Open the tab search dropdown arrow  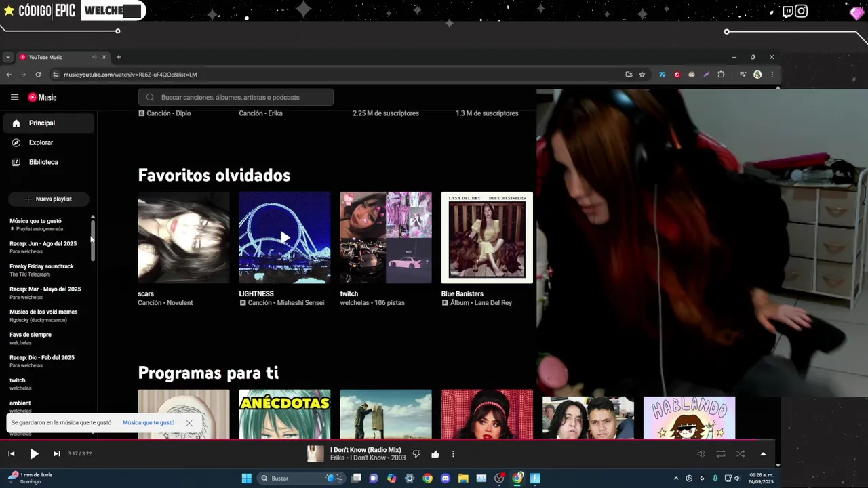[7, 57]
